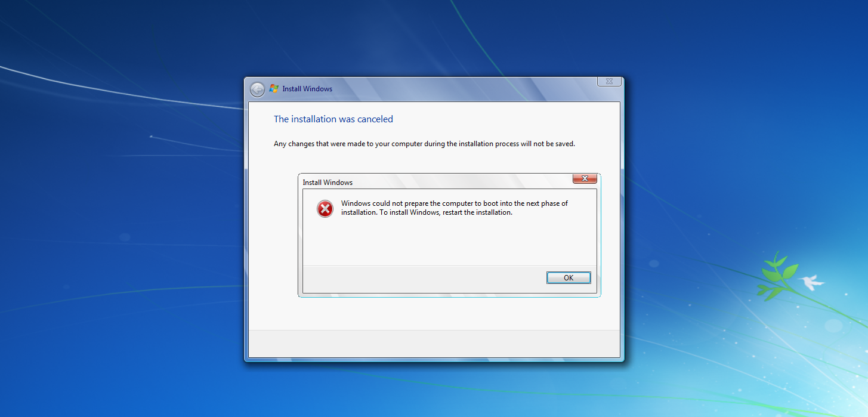The image size is (868, 417).
Task: Click the green plant leaves on wallpaper
Action: [x=777, y=276]
